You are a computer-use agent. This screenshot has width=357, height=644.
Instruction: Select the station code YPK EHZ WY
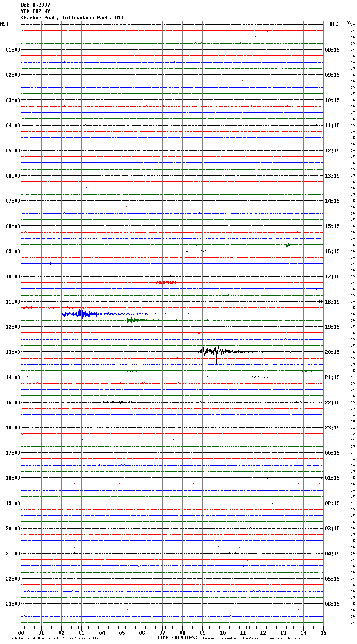tap(35, 11)
